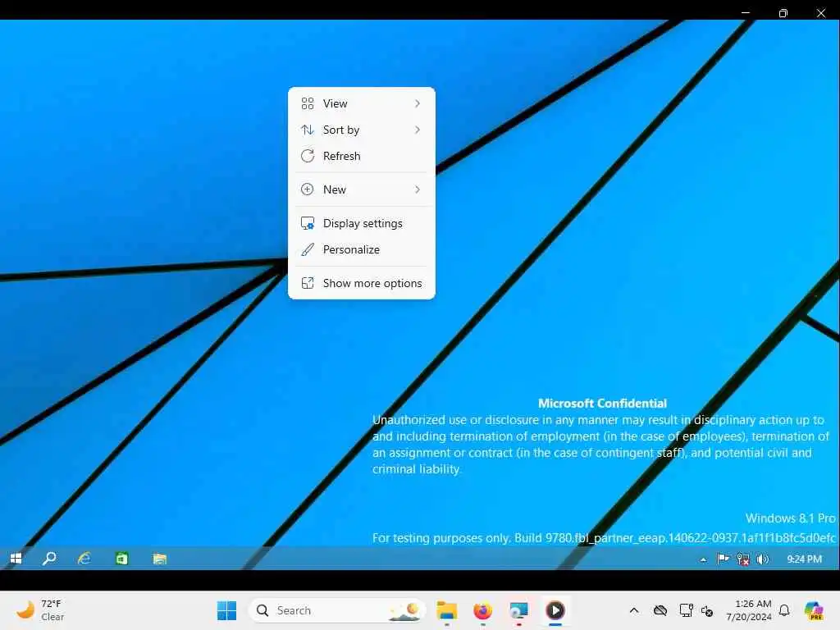
Task: Click the Sort by arrows icon
Action: click(x=308, y=130)
